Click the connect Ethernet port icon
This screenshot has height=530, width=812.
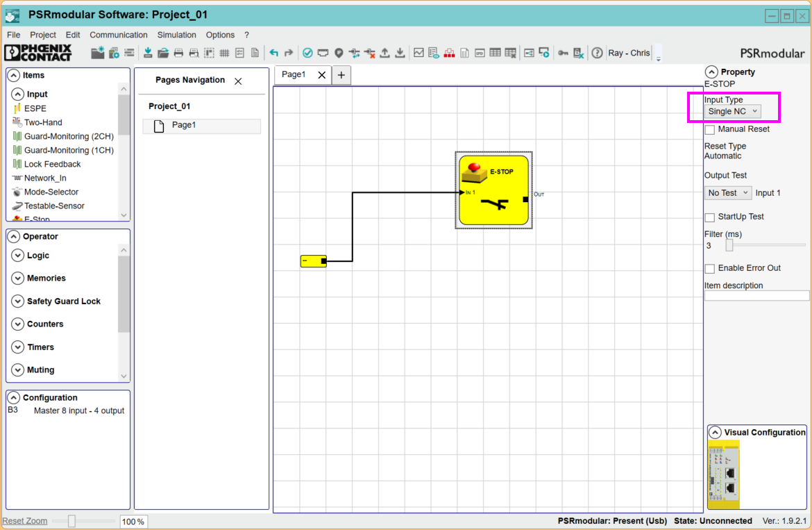pos(323,52)
